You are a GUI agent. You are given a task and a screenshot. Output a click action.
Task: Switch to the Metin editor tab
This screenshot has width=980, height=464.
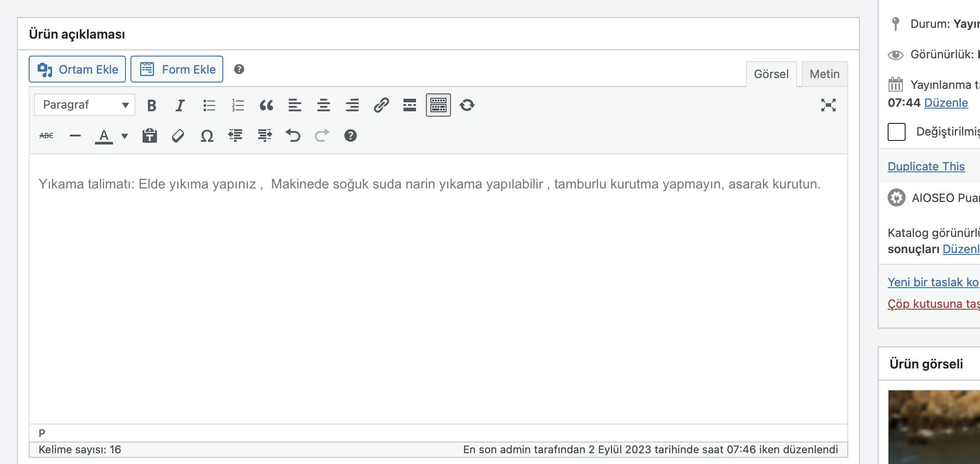point(824,74)
